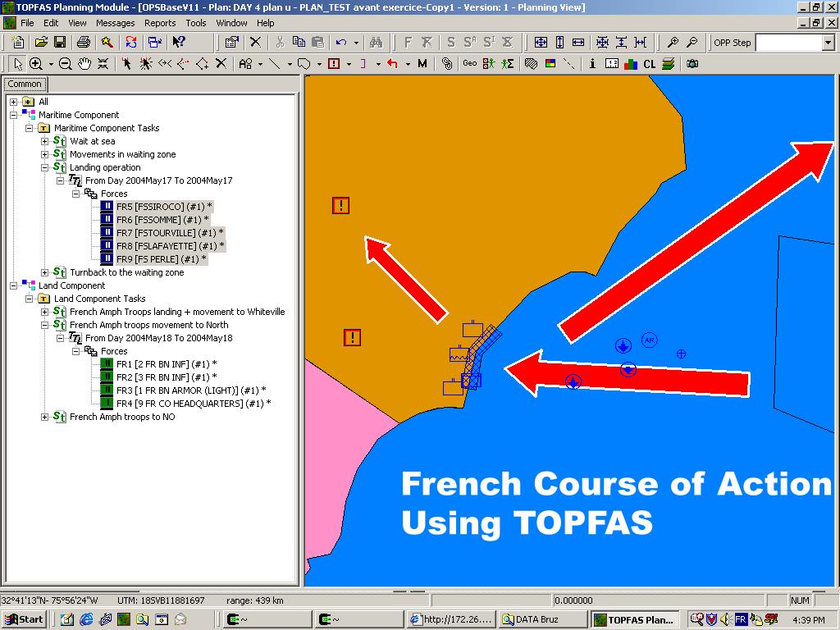Viewport: 840px width, 630px height.
Task: Click the fit-horizontal extent icon
Action: pos(578,43)
